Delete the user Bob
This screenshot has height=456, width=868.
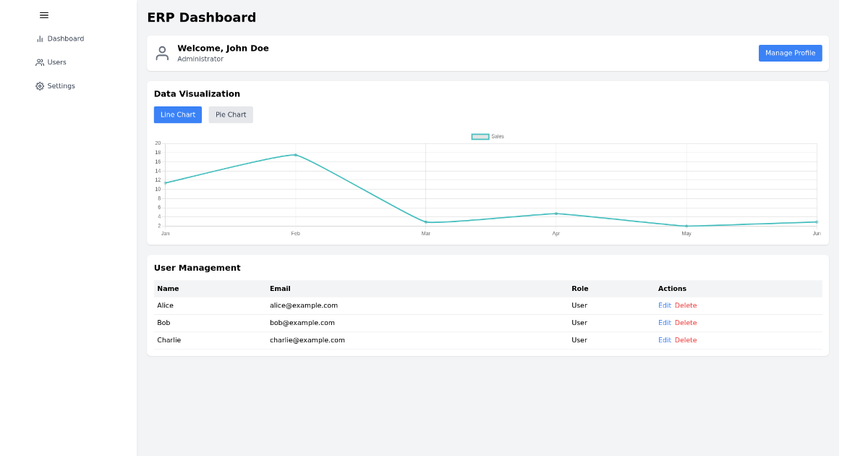(686, 322)
